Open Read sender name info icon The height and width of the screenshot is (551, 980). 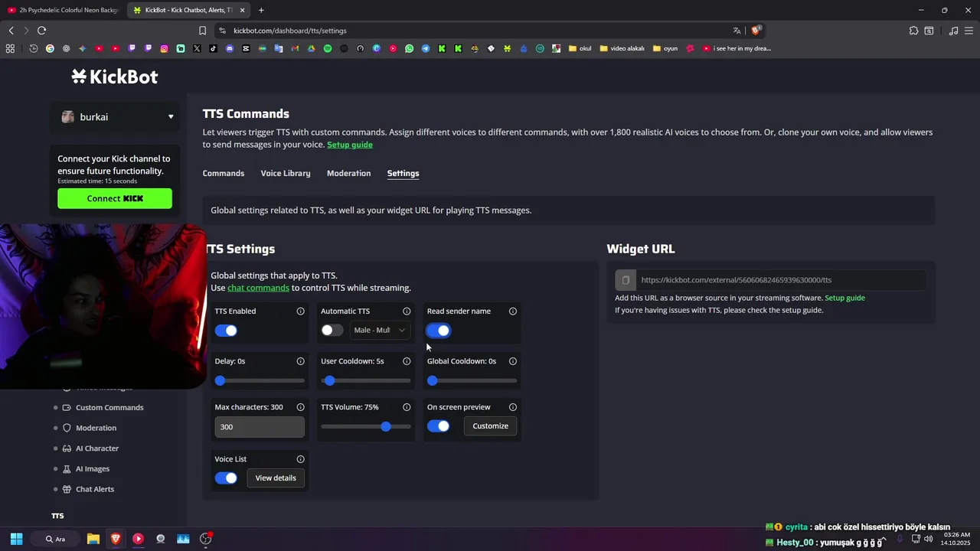(513, 311)
